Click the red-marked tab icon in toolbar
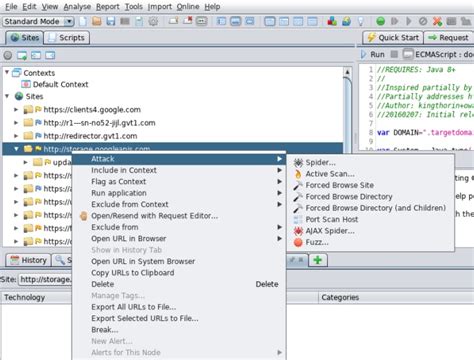Viewport: 474px width, 360px height. 188,21
